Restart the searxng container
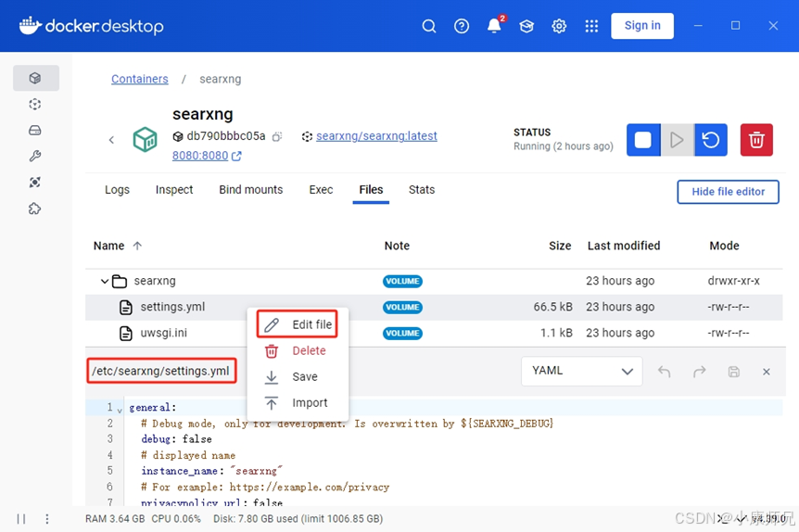This screenshot has width=799, height=532. tap(710, 140)
